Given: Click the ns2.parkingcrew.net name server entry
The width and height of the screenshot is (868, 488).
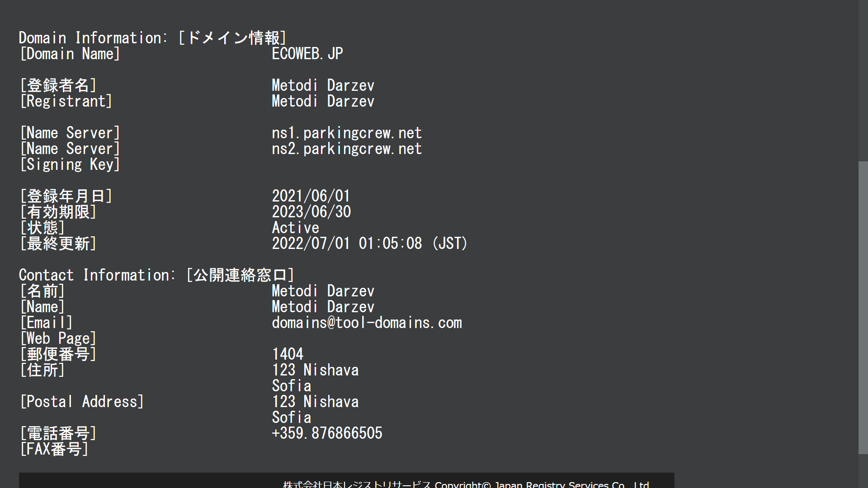Looking at the screenshot, I should tap(346, 149).
